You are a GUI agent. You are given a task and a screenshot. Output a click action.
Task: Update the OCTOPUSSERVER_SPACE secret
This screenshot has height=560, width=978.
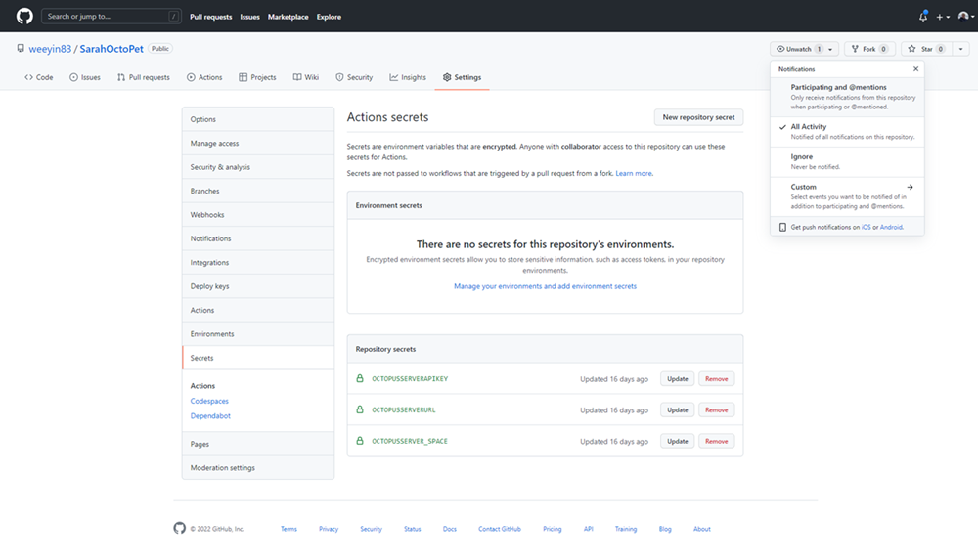click(678, 441)
